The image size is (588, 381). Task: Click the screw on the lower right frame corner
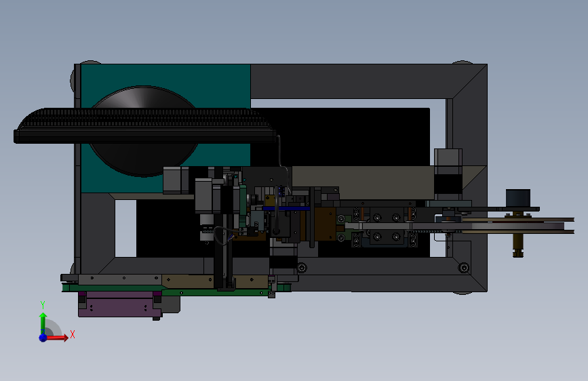click(x=464, y=267)
